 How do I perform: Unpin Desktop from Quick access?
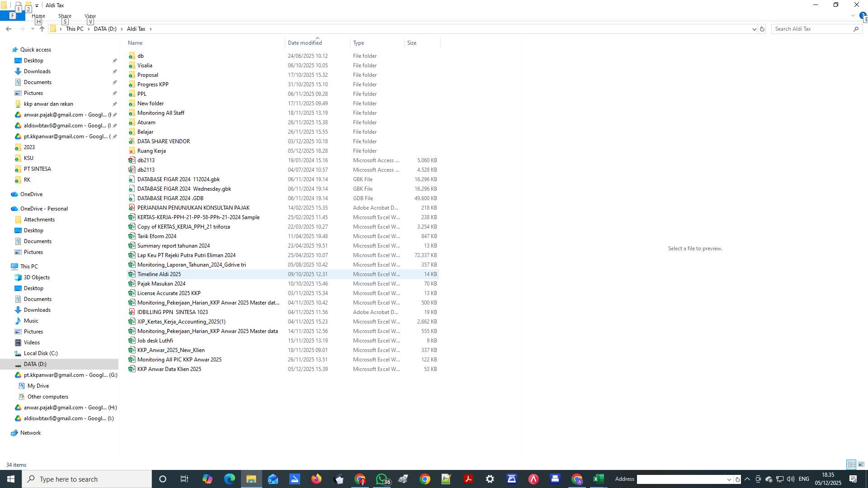coord(114,60)
